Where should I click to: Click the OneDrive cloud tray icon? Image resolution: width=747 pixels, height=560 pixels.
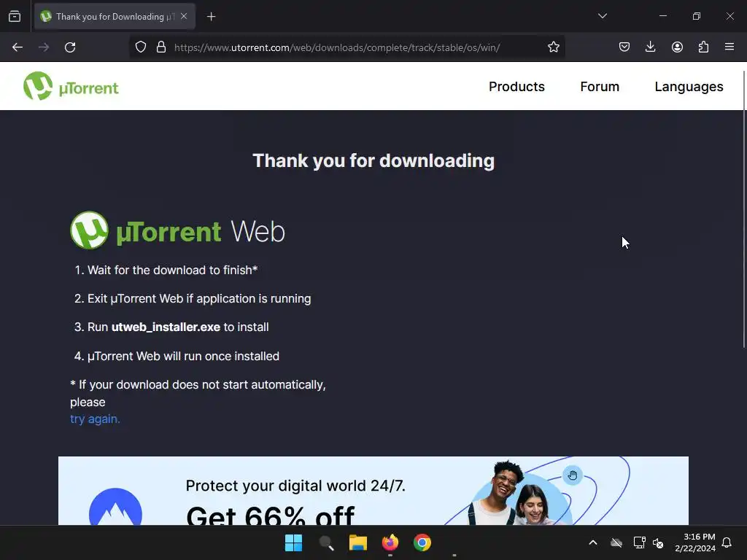tap(616, 542)
